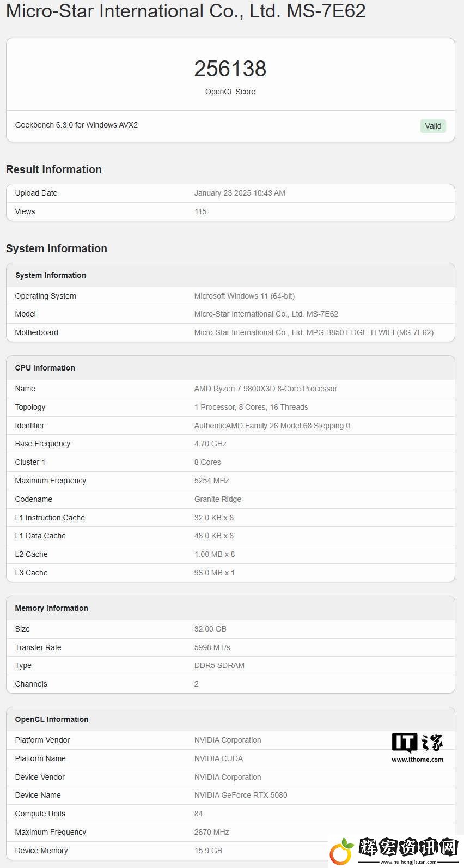Select CPU maximum frequency 5254 MHz
The width and height of the screenshot is (464, 868).
tap(212, 481)
